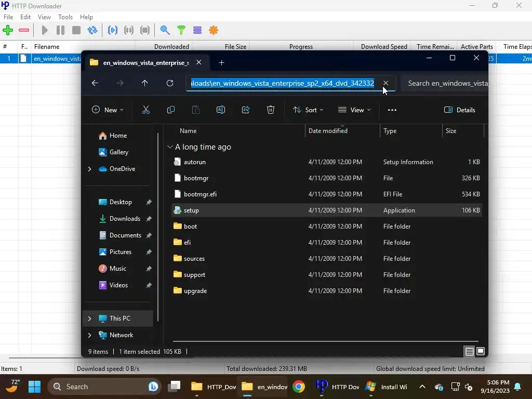Switch to large thumbnails view icon

[x=481, y=352]
